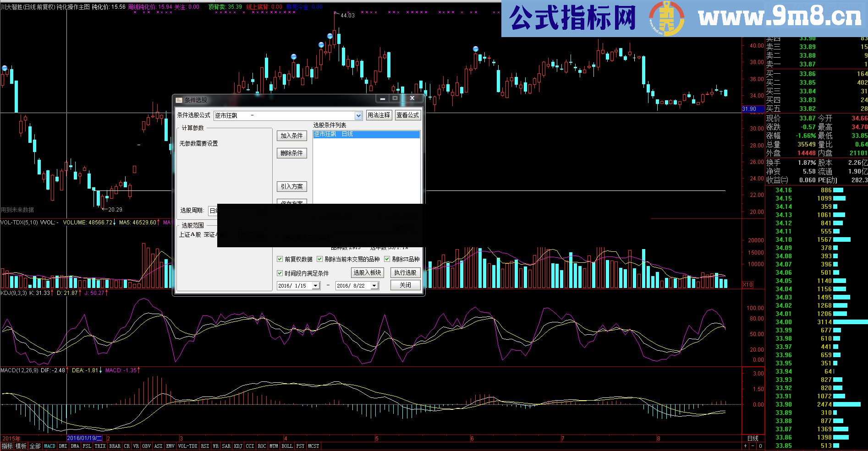Select the 全部 indicator tab
The height and width of the screenshot is (451, 868).
coord(34,445)
